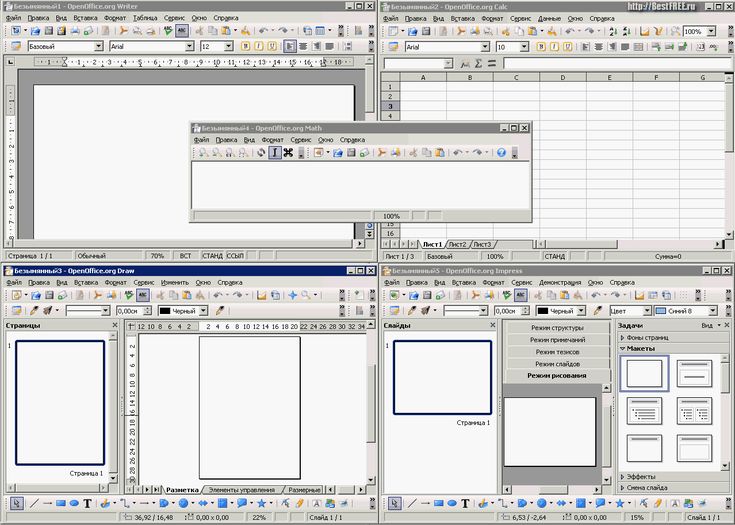Screen dimensions: 735x525
Task: Open 'Формат' menu in Writer window
Action: click(115, 18)
